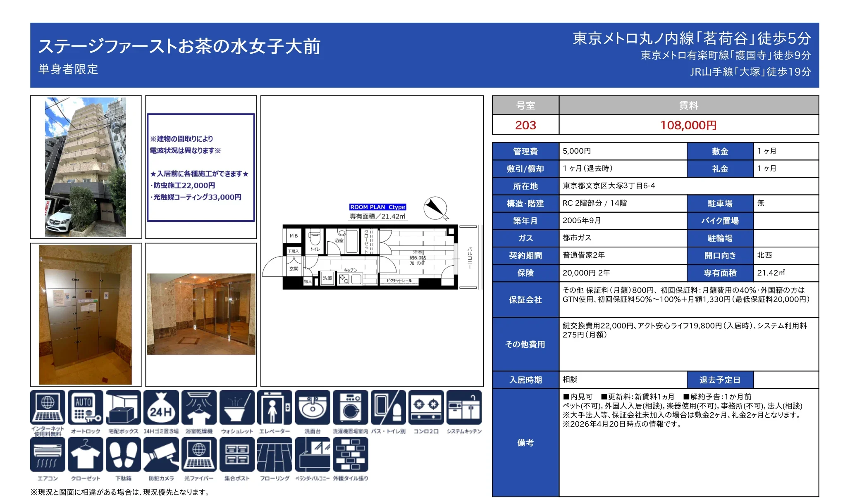Click the bathroom dryer (浴室乾燥機) icon
850x504 pixels.
199,408
